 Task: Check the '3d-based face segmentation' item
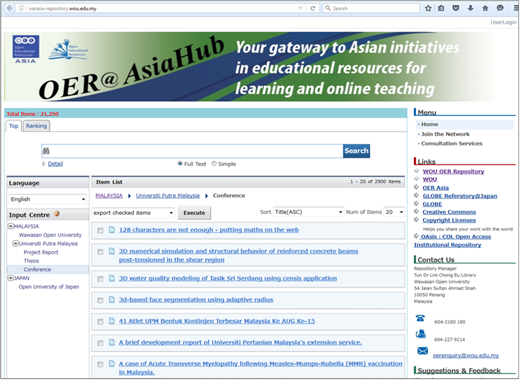click(x=100, y=300)
